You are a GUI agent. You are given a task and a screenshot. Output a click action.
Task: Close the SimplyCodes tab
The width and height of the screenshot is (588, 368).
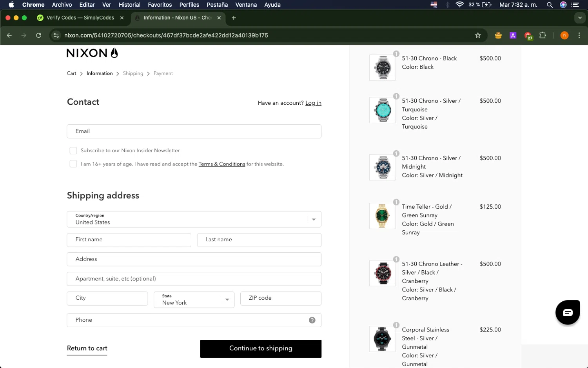tap(122, 18)
